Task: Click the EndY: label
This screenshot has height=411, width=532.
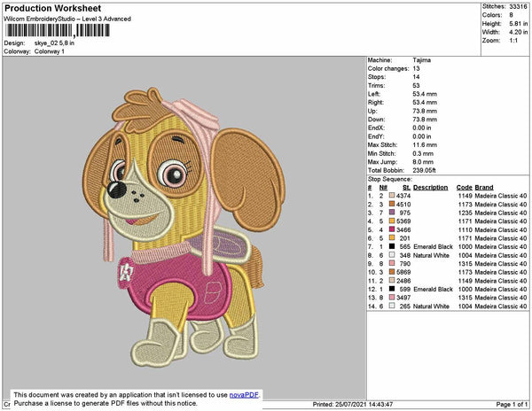Action: coord(376,136)
